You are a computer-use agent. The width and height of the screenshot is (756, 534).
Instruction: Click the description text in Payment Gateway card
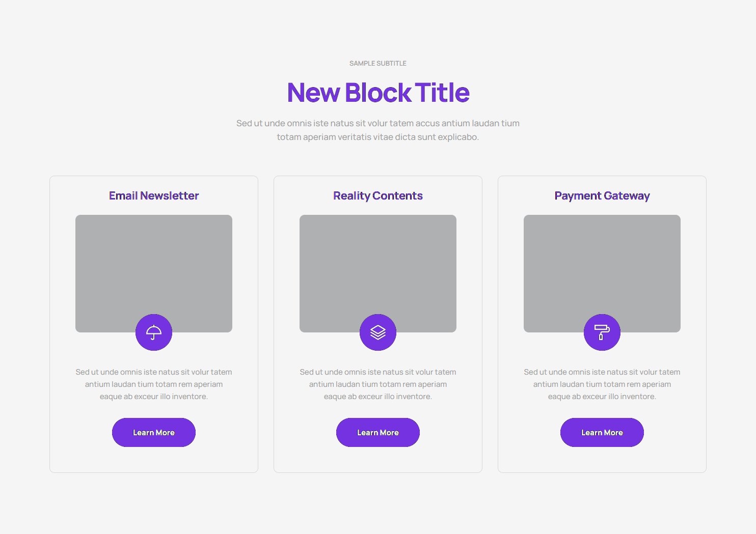point(602,384)
